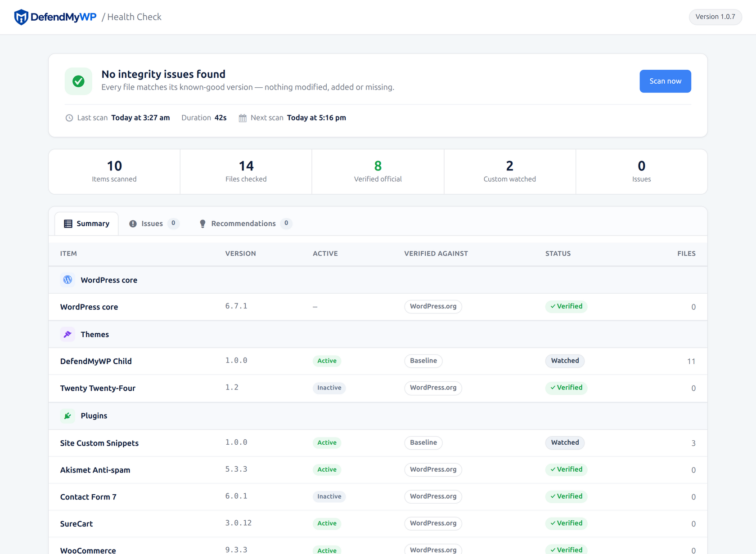756x554 pixels.
Task: Click the Version 1.0.7 badge
Action: 715,17
